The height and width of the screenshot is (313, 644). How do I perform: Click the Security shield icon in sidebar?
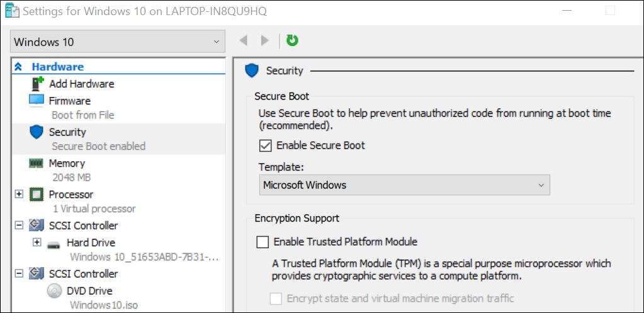[37, 132]
